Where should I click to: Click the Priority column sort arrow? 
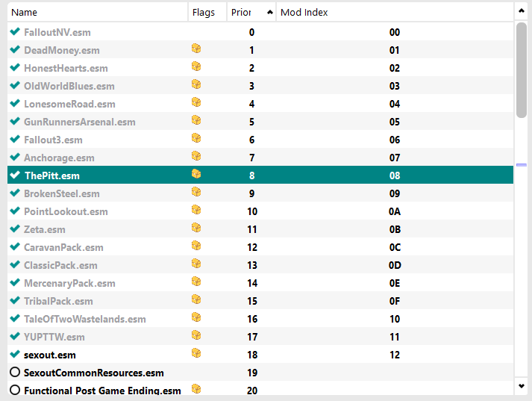(270, 12)
